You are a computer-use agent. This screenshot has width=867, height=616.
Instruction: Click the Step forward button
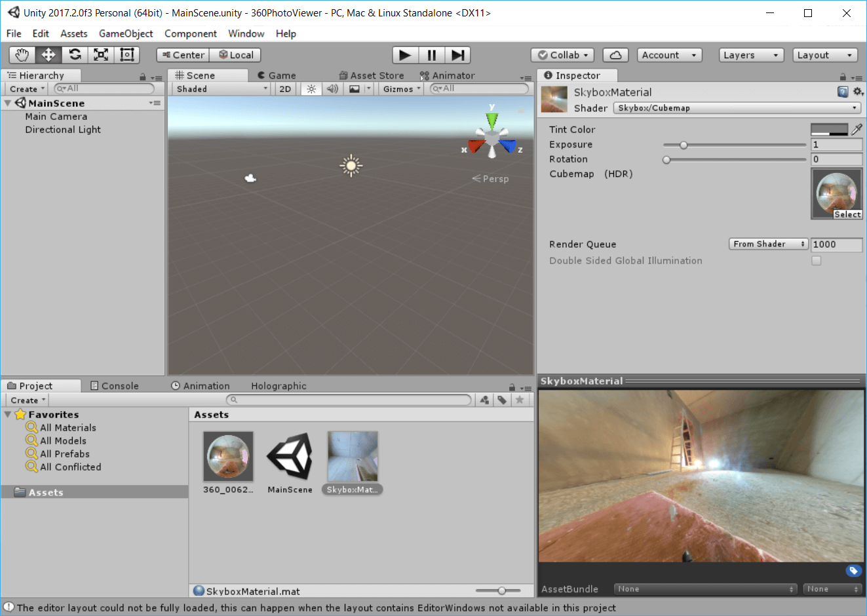458,55
